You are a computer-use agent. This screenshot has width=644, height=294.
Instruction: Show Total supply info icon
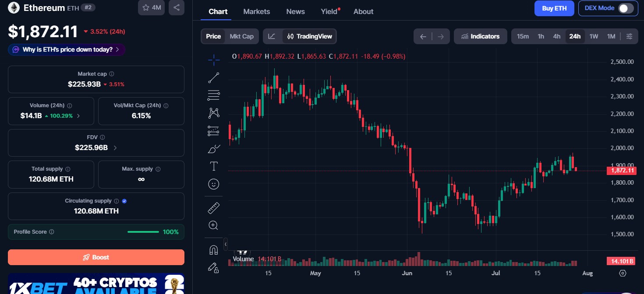[x=68, y=169]
